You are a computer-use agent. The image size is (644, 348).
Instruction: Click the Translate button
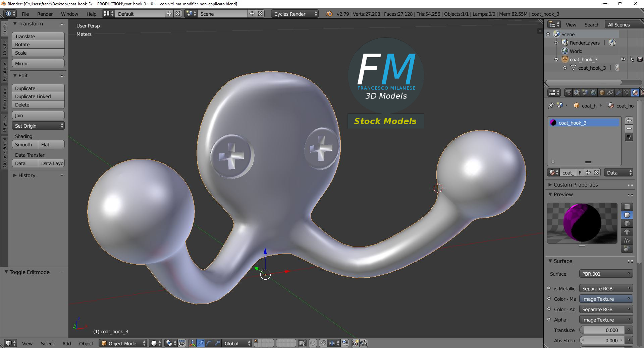point(38,36)
